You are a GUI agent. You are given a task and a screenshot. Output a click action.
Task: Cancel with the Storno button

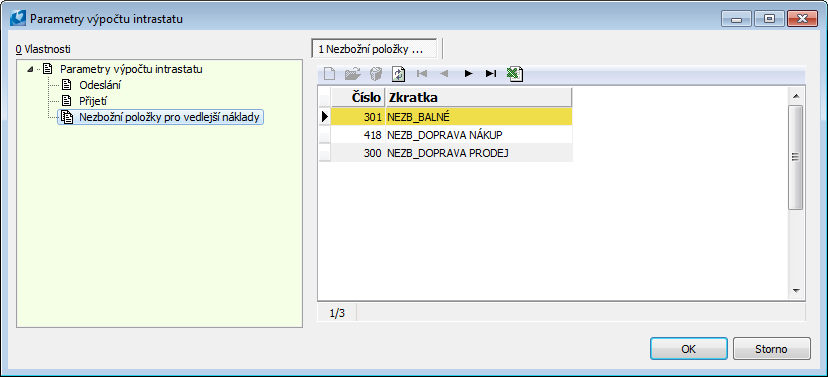(771, 349)
